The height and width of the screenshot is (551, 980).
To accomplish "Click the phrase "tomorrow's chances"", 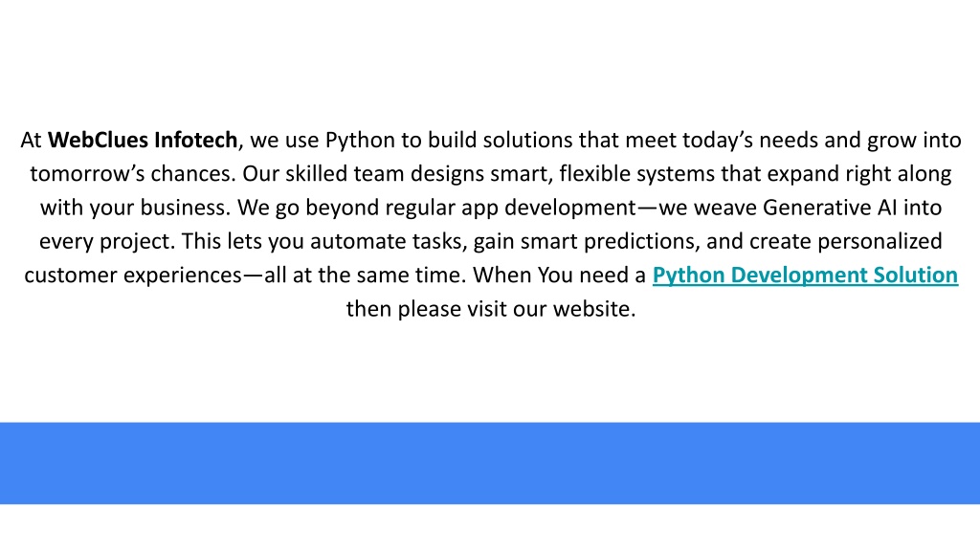I will point(132,174).
